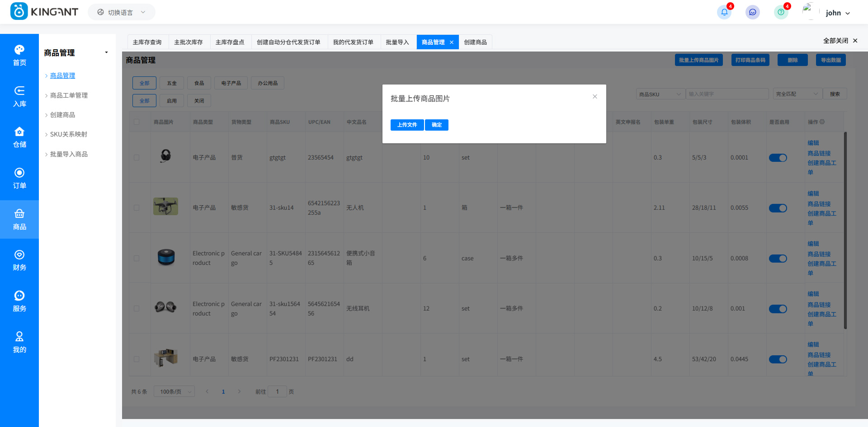Viewport: 868px width, 427px height.
Task: Check the select-all header checkbox
Action: click(x=137, y=122)
